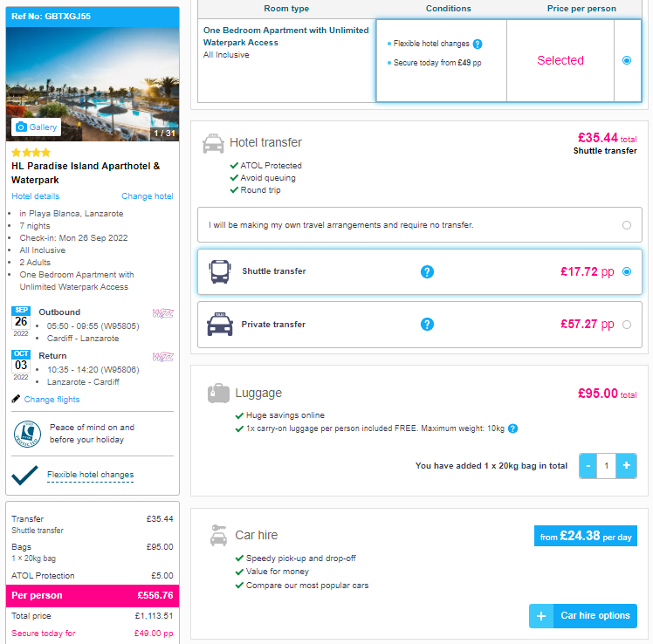Click the bag quantity field showing 1
Screen dimensions: 653x644
point(607,466)
